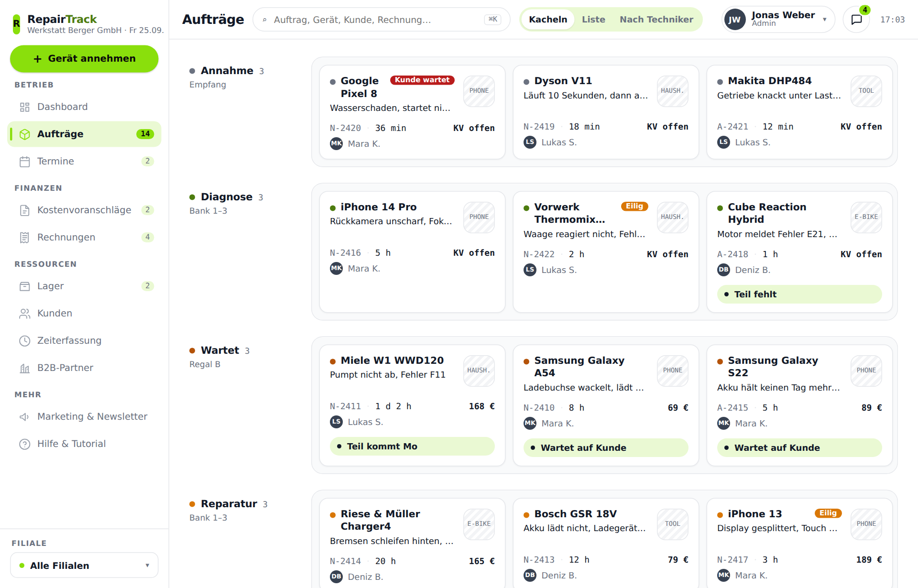Click the E-BIKE badge on Cube Reaction Hybrid
The image size is (918, 588).
[866, 217]
